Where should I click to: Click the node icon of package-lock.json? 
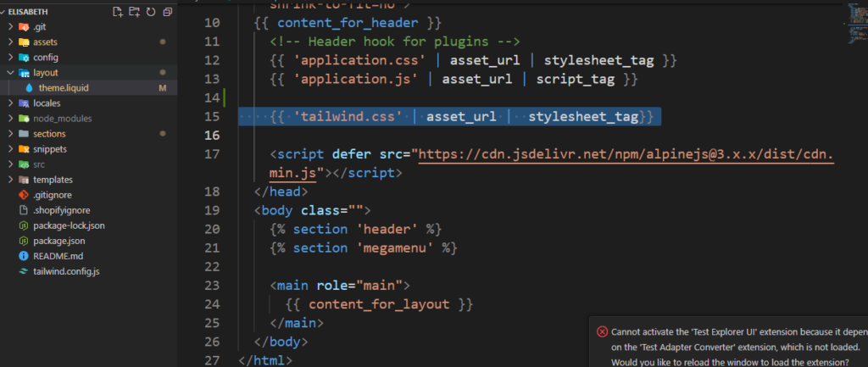coord(23,225)
